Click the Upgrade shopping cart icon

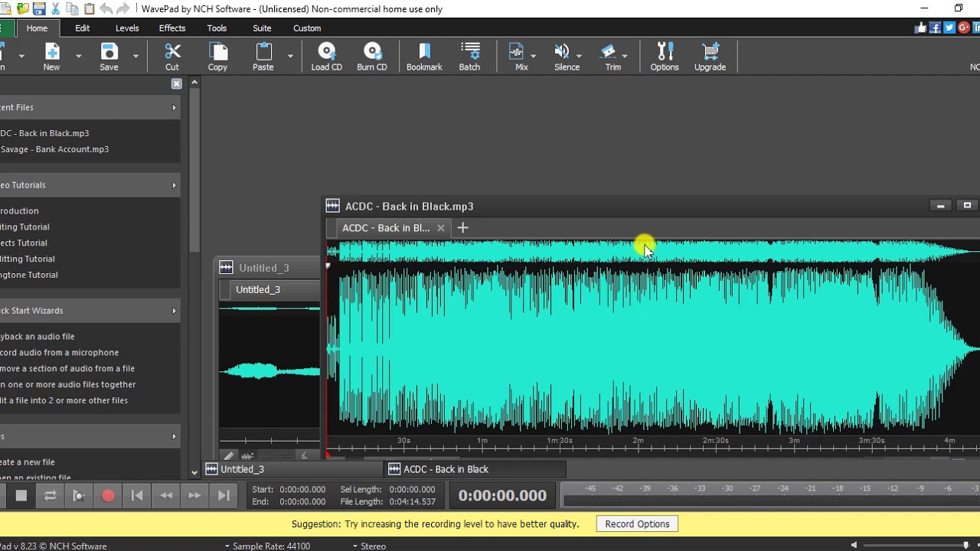click(x=710, y=57)
